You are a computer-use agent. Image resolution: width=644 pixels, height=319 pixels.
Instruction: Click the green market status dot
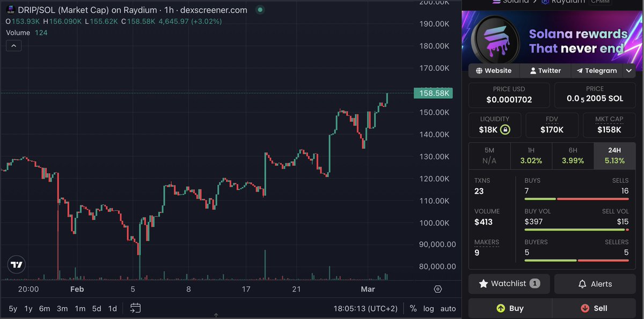pos(260,10)
